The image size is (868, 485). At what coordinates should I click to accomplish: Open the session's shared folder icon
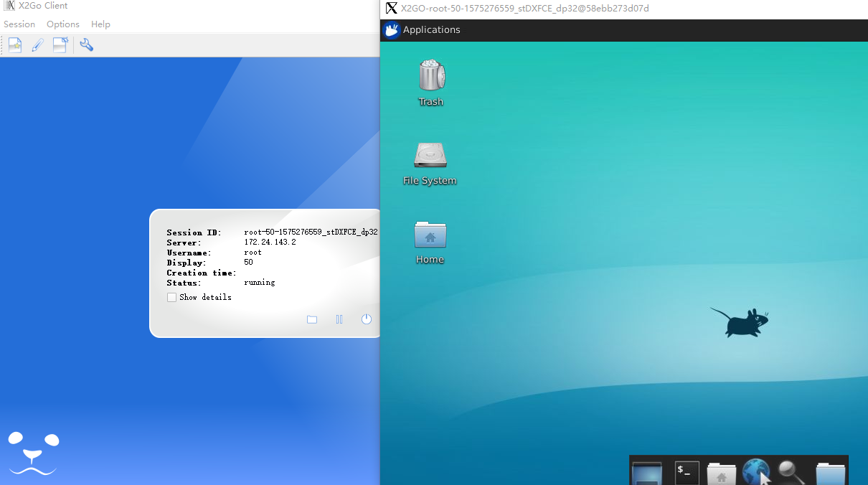click(x=311, y=319)
